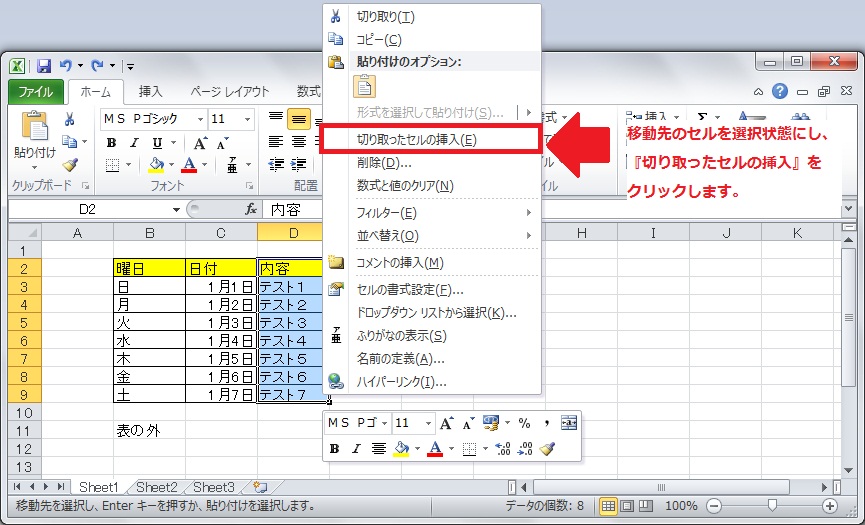The image size is (865, 525).
Task: Open the Name Box dropdown arrow beside D2
Action: pyautogui.click(x=176, y=210)
